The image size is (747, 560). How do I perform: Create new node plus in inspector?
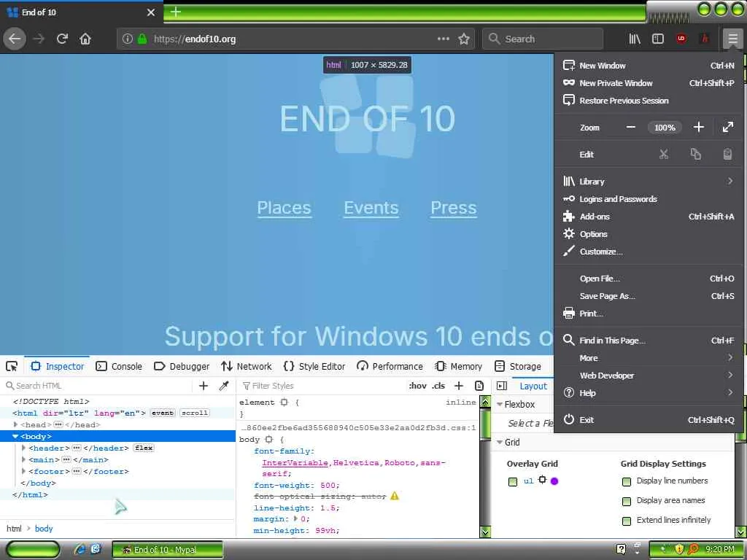point(204,386)
